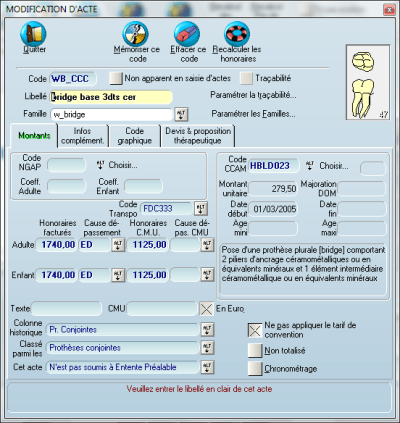Screen dimensions: 400x423
Task: Click the Recalculer les honoraires lifebuoy icon
Action: [237, 34]
